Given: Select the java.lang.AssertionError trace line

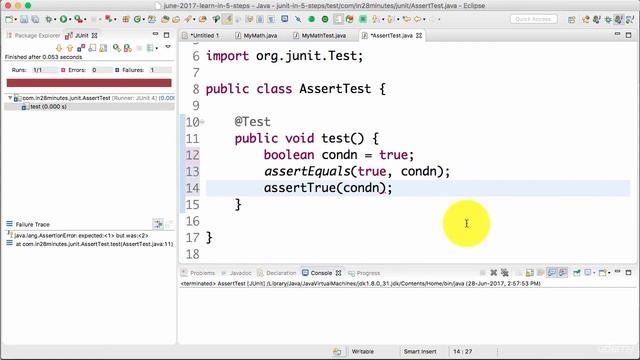Looking at the screenshot, I should [x=81, y=236].
